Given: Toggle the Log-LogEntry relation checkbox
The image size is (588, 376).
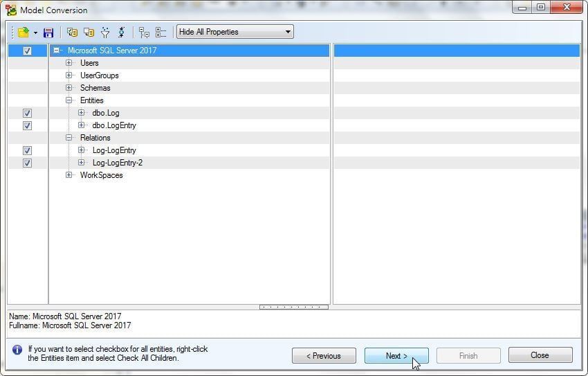Looking at the screenshot, I should (x=27, y=150).
